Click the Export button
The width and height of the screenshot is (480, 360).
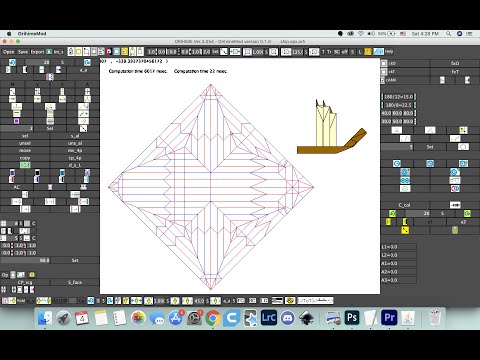37,52
